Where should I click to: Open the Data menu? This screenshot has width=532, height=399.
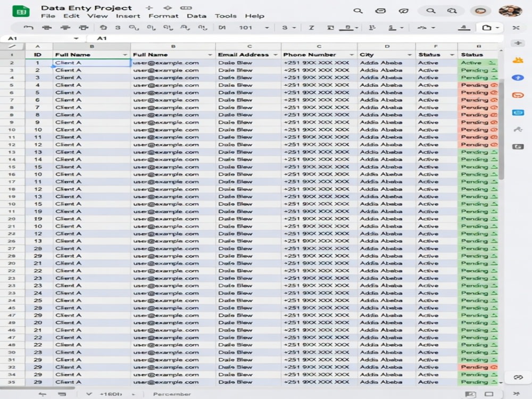click(196, 16)
